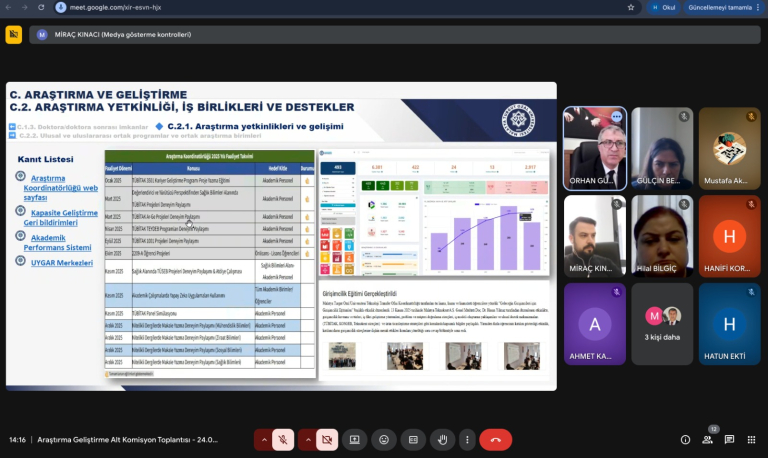Screen dimensions: 768x458
Task: Expand audio settings arrow beside the microphone
Action: point(265,439)
